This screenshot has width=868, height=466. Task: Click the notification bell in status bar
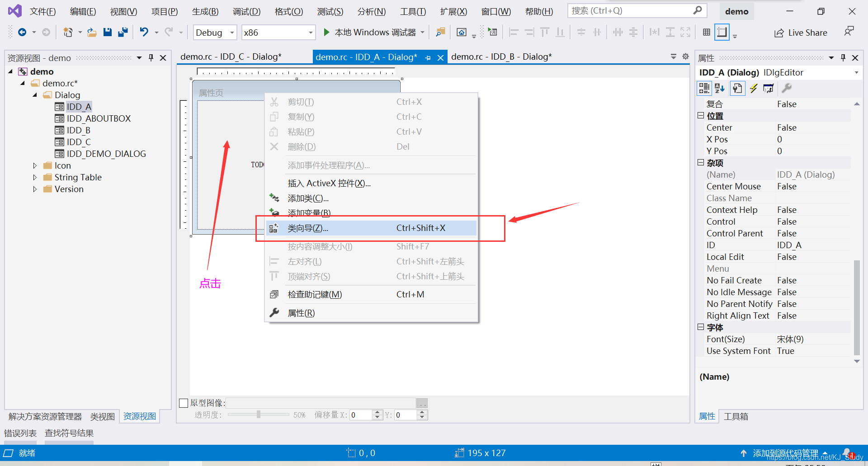(847, 453)
